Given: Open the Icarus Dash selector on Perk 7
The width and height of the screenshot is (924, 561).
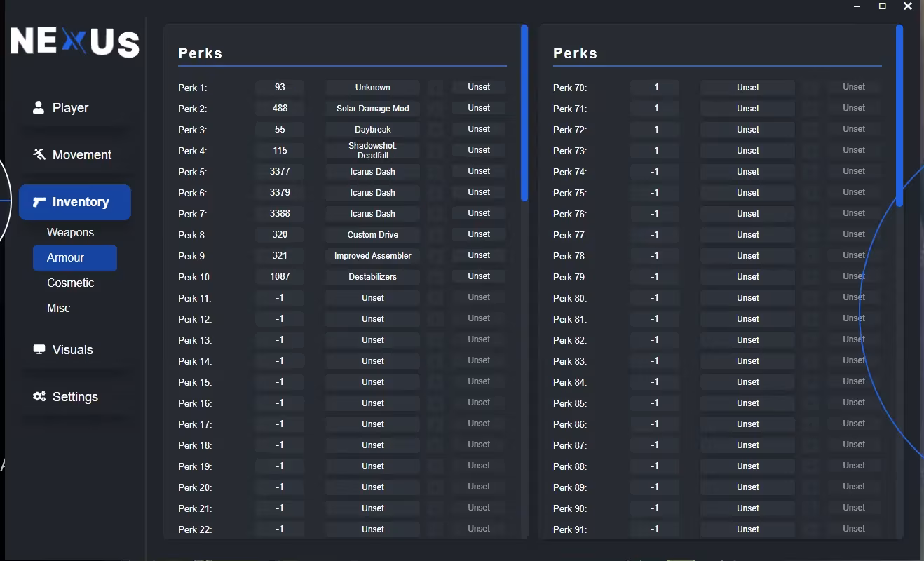Looking at the screenshot, I should (372, 213).
